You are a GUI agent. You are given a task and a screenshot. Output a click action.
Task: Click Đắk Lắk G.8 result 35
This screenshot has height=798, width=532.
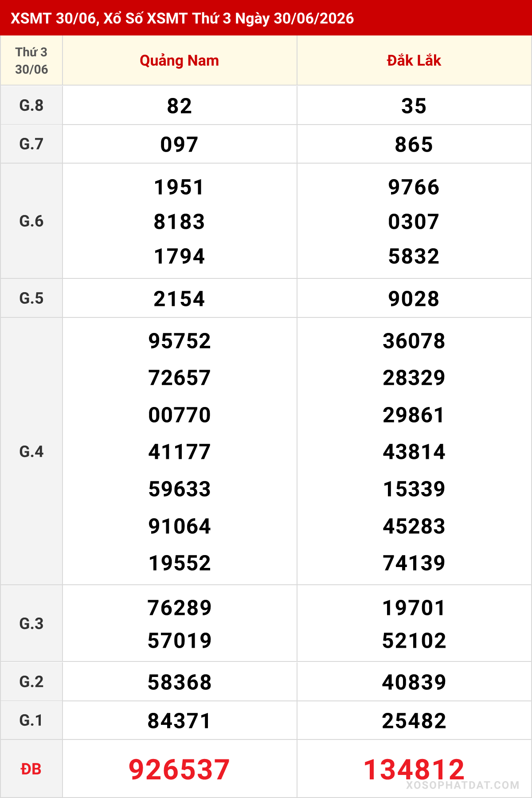click(x=414, y=106)
